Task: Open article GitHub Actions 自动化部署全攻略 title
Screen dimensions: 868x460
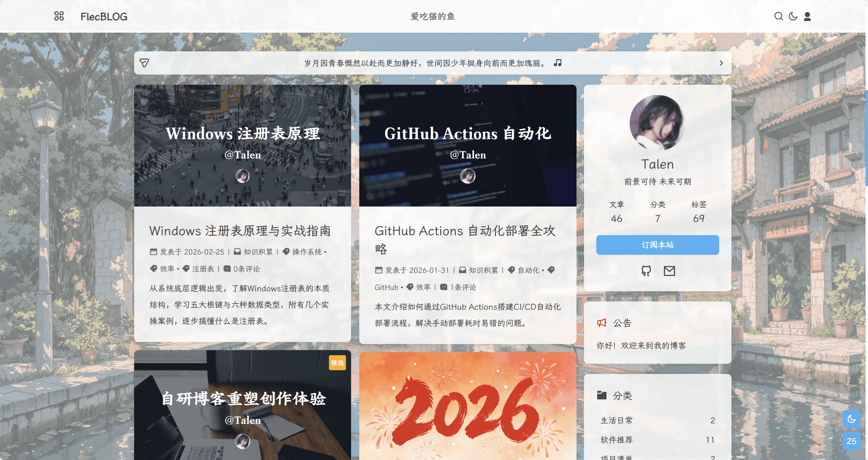Action: point(465,240)
